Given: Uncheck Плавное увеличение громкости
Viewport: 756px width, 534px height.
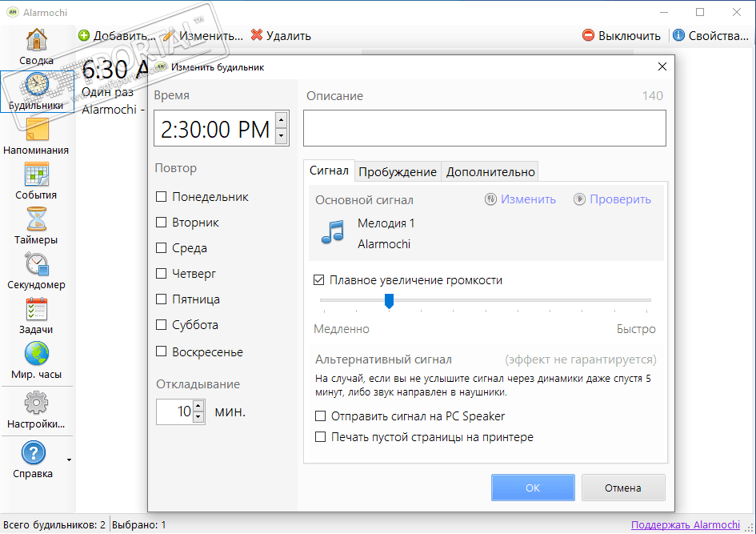Looking at the screenshot, I should click(320, 280).
